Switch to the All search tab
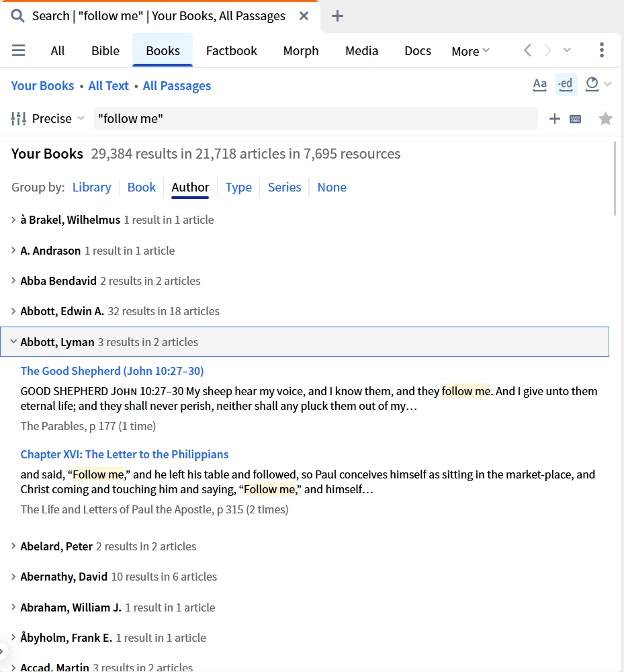This screenshot has height=672, width=624. pos(57,50)
